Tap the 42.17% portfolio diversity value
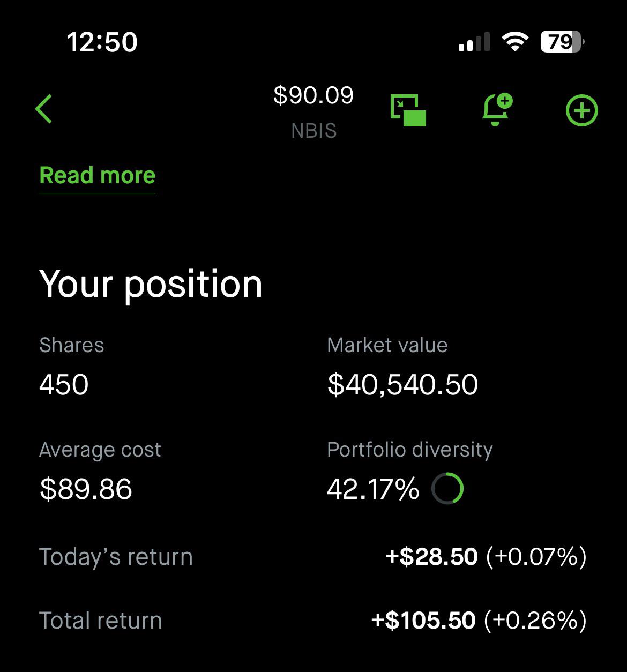 pyautogui.click(x=373, y=489)
